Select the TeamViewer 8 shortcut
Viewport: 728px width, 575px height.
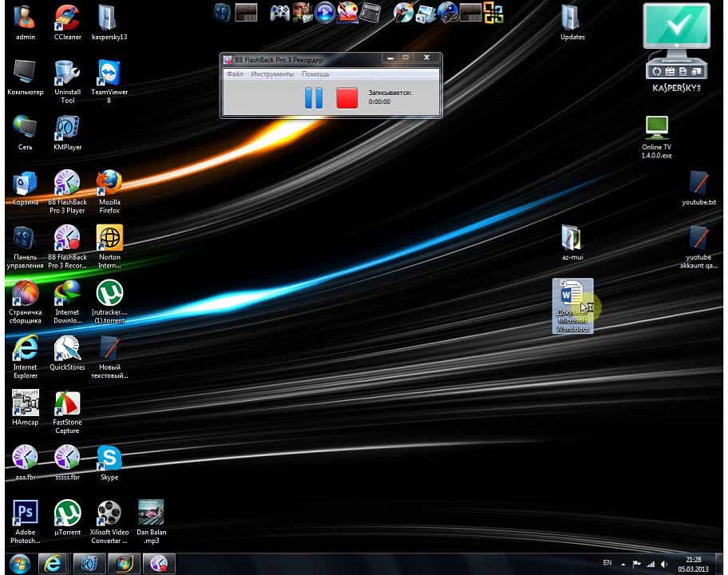(x=109, y=81)
